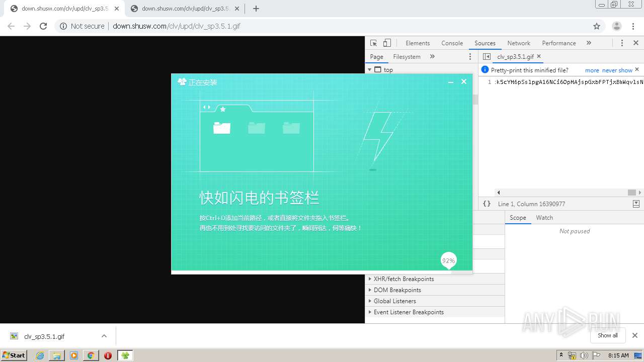Toggle the Sources navigator sidebar
Screen dimensions: 644x362
[487, 57]
